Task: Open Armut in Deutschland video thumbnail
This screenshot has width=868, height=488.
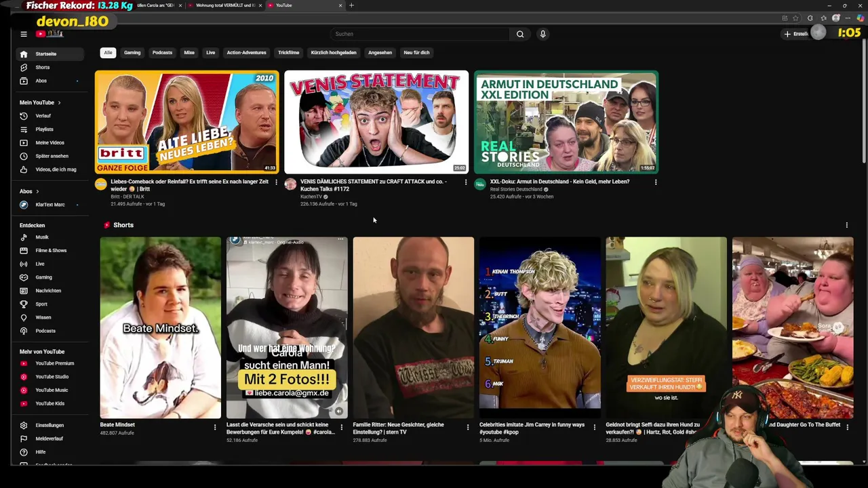Action: click(566, 122)
